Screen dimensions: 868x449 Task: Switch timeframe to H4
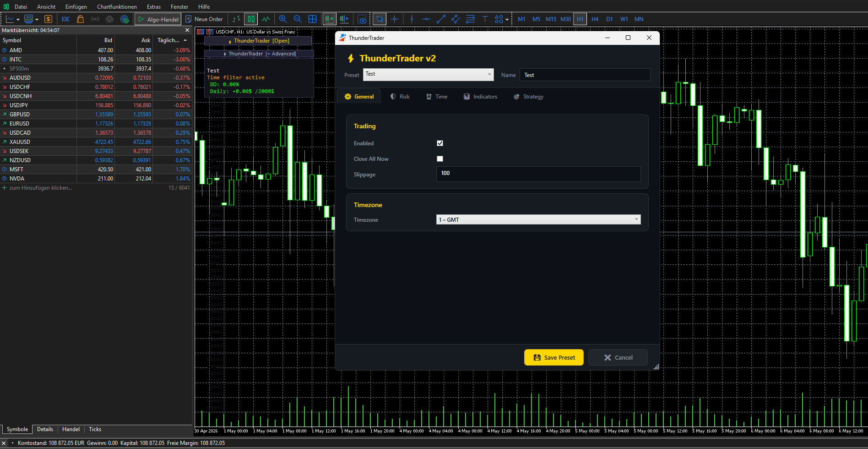tap(595, 19)
